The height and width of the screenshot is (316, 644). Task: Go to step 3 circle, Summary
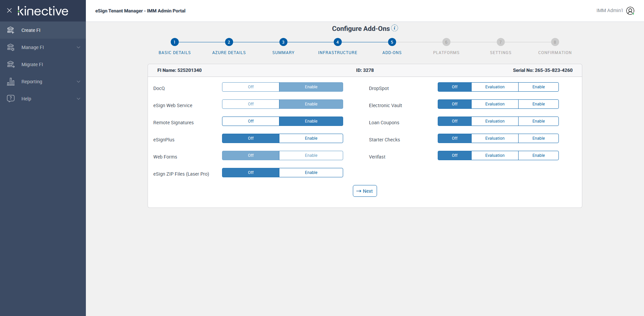pyautogui.click(x=283, y=42)
